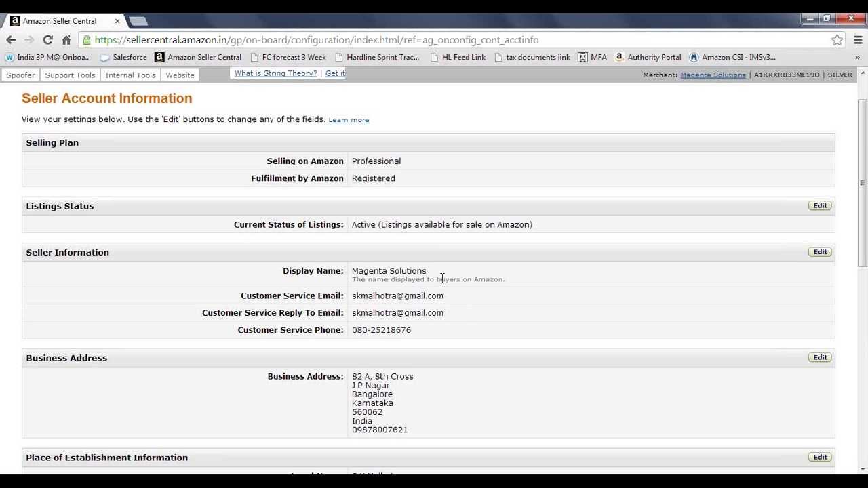
Task: Select the Spoofer tab
Action: click(20, 75)
